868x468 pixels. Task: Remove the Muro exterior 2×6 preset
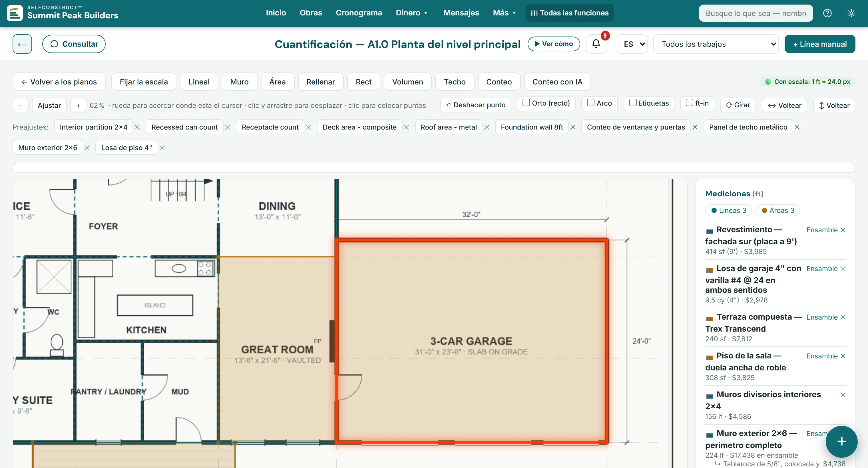(x=87, y=148)
